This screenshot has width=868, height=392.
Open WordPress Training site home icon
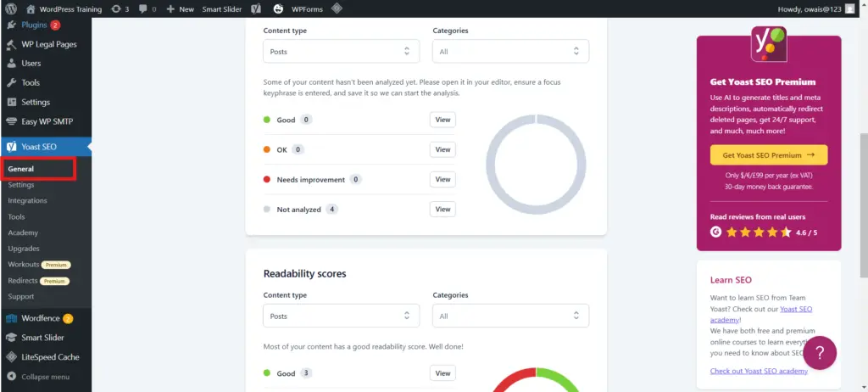(x=31, y=8)
